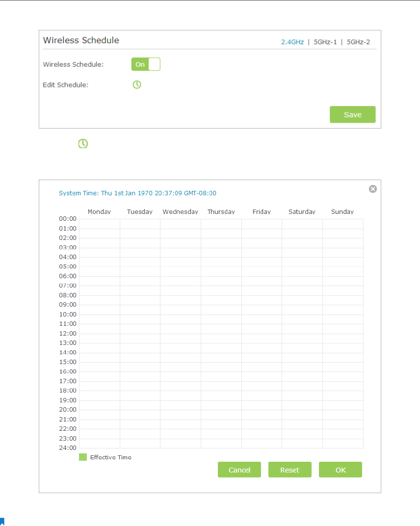420x526 pixels.
Task: Click the Edit Schedule label
Action: pos(65,85)
